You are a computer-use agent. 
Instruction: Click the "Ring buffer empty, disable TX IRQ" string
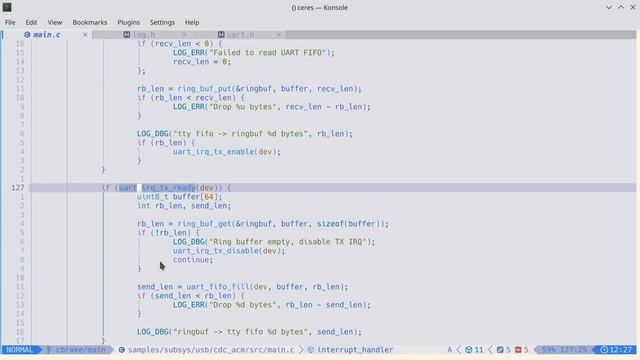tap(288, 242)
